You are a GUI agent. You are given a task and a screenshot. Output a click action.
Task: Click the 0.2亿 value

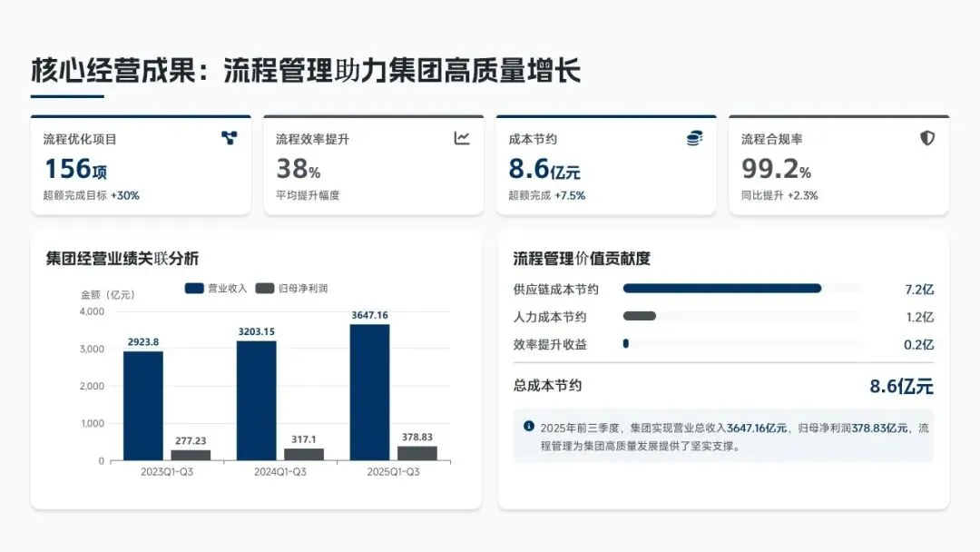918,344
